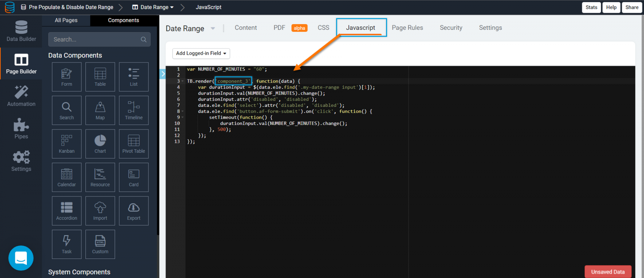Open the Security tab

[451, 28]
